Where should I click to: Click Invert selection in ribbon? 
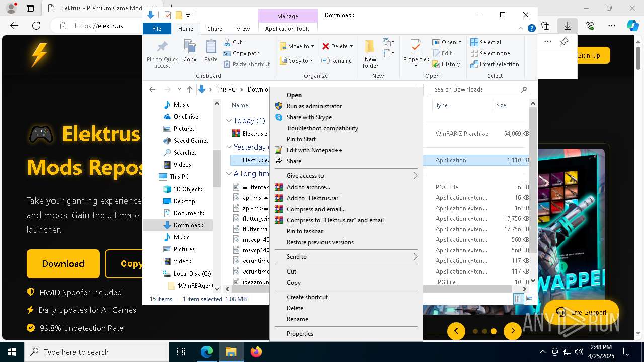[495, 64]
